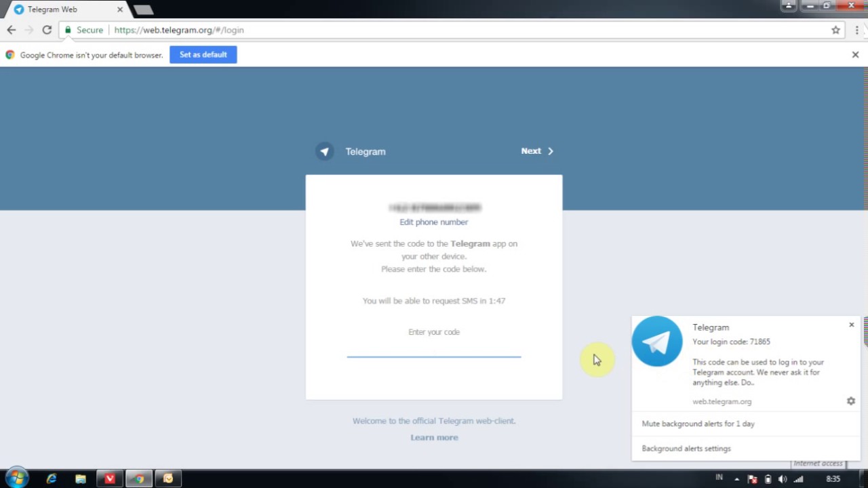Click the battery tray icon
Viewport: 868px width, 488px height.
[768, 479]
